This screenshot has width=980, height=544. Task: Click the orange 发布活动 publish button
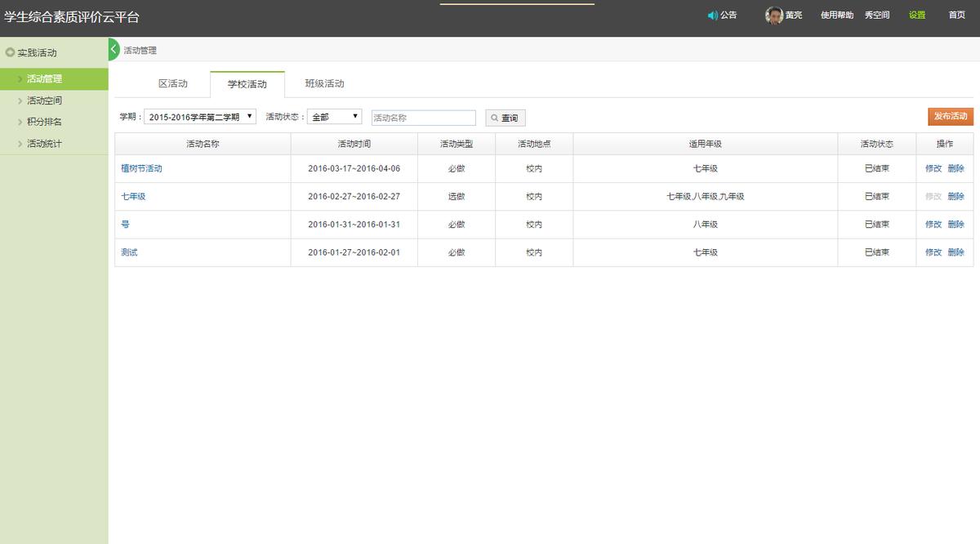pos(950,116)
